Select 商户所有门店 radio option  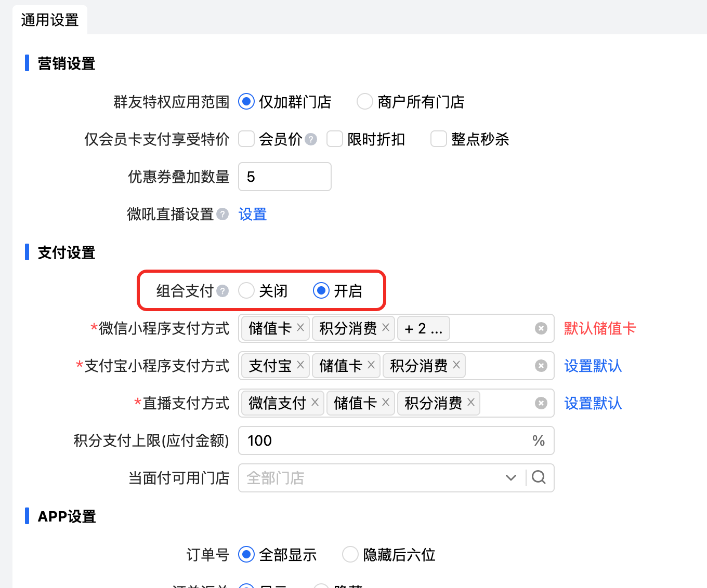point(365,102)
